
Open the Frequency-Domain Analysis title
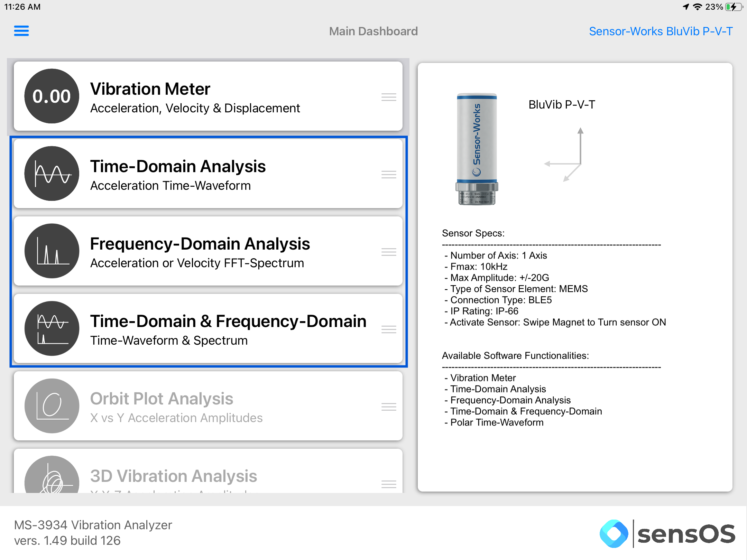(x=200, y=244)
